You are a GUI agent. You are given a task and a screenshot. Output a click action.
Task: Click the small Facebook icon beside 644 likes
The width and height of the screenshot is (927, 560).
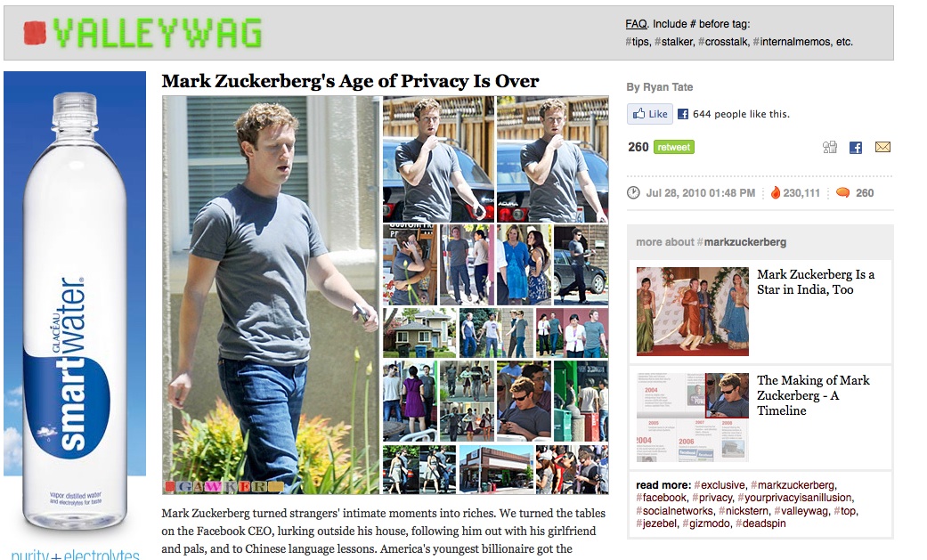[683, 114]
